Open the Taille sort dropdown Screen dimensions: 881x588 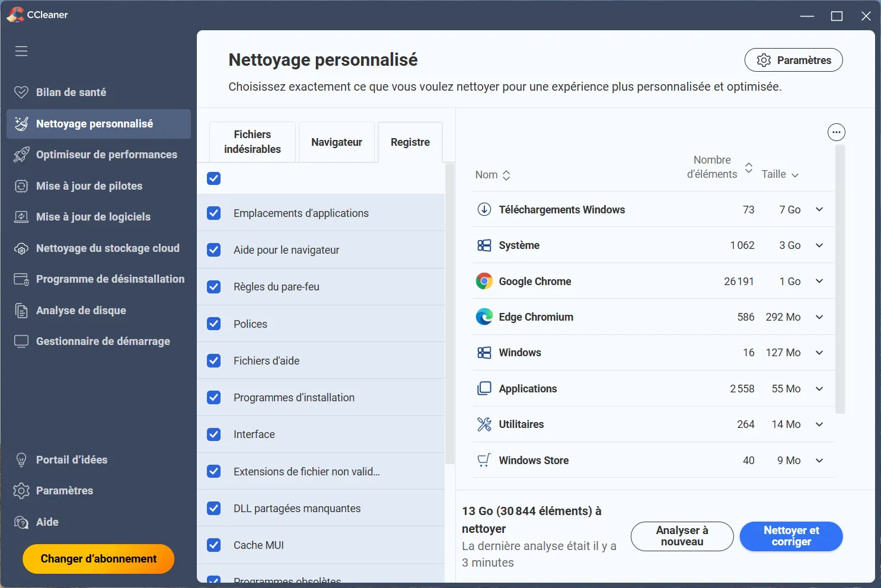click(x=780, y=174)
